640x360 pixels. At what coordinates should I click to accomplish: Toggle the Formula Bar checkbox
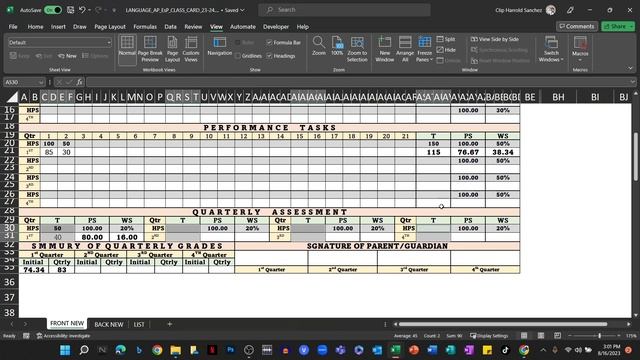click(269, 42)
